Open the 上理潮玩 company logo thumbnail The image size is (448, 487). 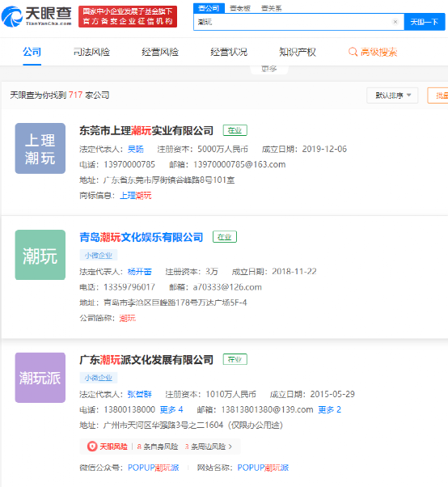pos(40,149)
